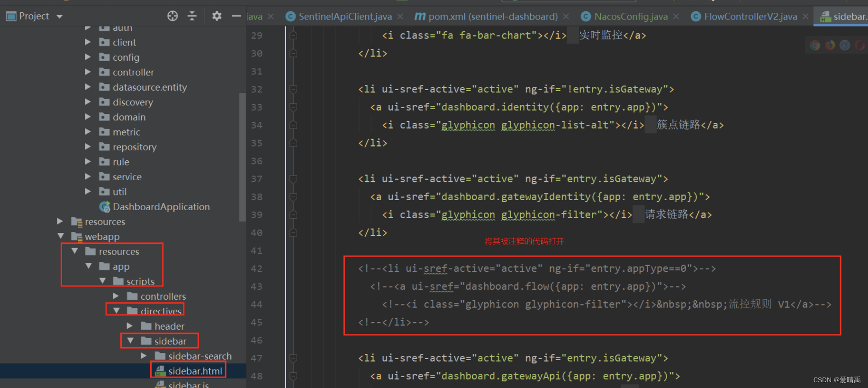Expand the metric folder arrow

88,132
